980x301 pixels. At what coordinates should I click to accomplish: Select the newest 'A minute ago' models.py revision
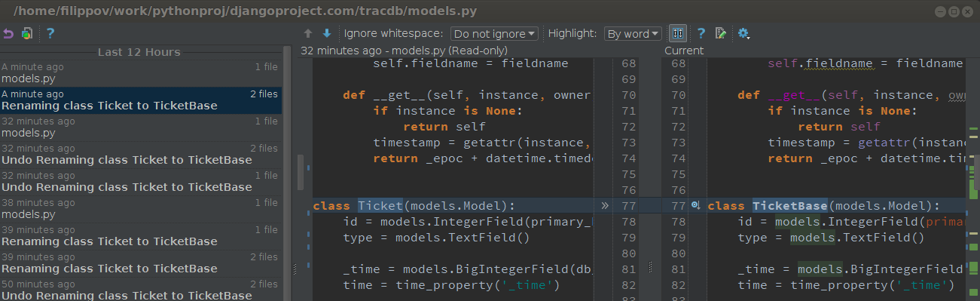140,73
